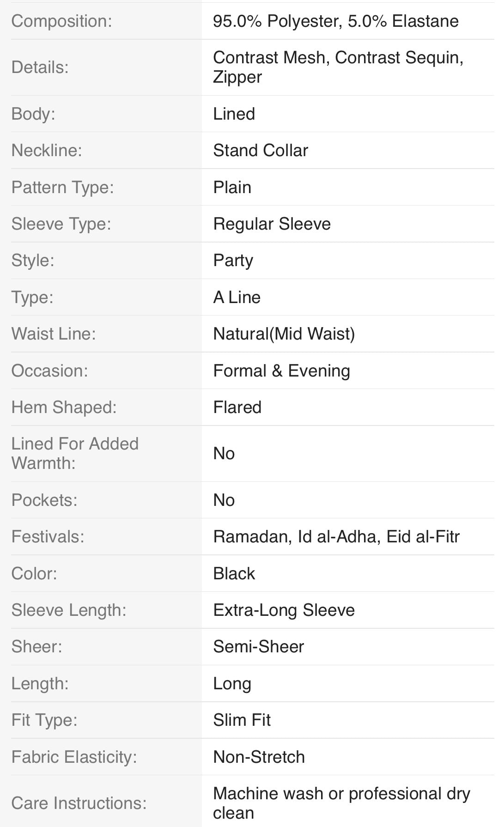The image size is (504, 827).
Task: Tap the Stand Collar neckline value
Action: coord(260,151)
